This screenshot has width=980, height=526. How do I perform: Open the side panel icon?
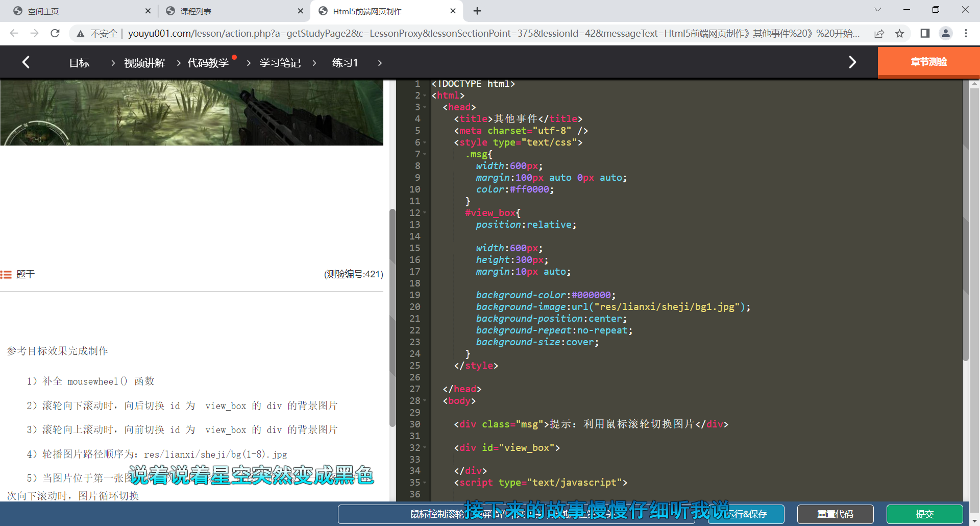925,33
